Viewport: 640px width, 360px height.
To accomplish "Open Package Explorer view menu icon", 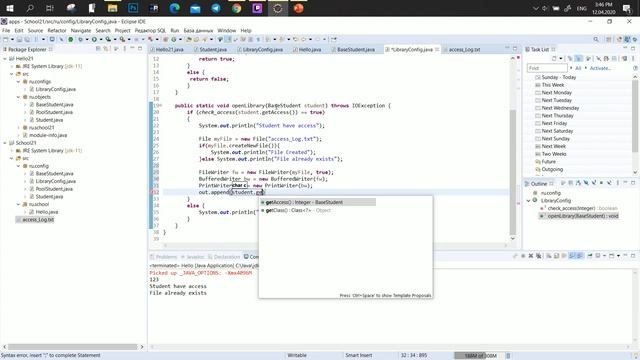I will pos(124,49).
